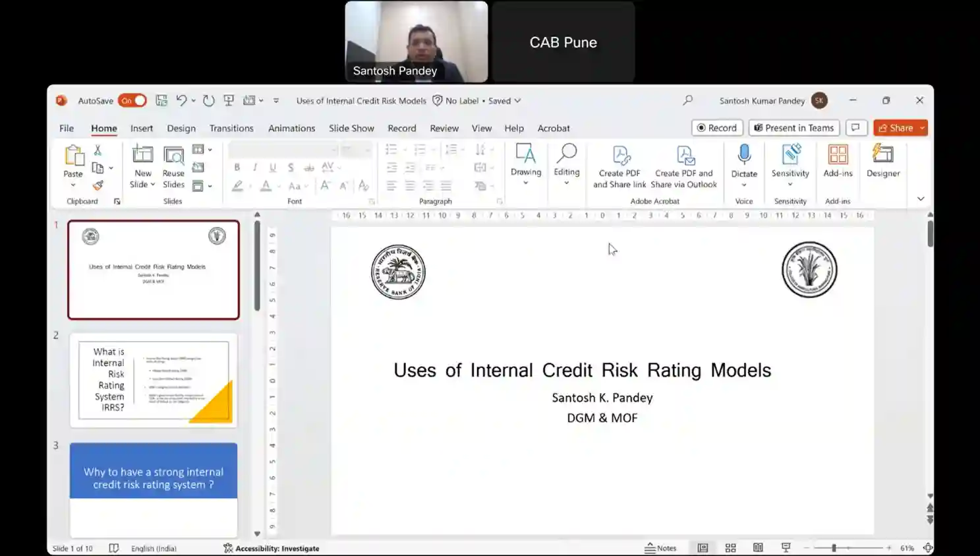Click the Record button near Share
The width and height of the screenshot is (980, 556).
click(x=717, y=128)
